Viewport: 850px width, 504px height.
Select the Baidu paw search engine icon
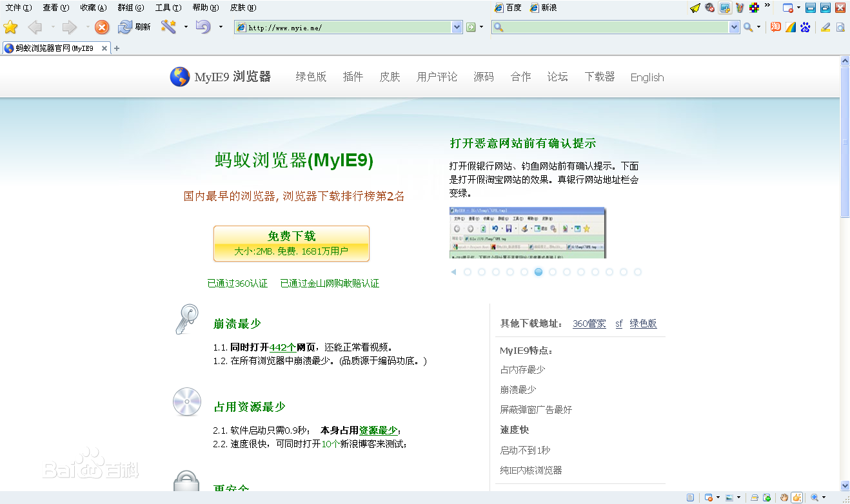[x=806, y=28]
